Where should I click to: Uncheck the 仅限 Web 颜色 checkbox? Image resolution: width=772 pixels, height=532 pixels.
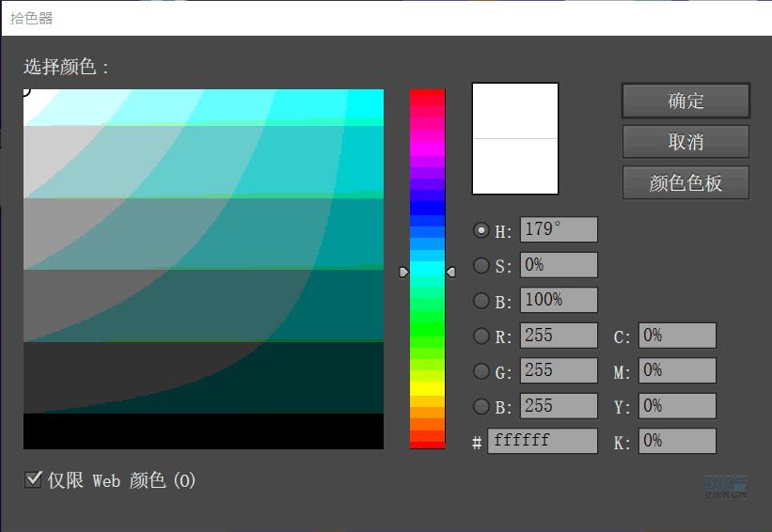click(33, 480)
